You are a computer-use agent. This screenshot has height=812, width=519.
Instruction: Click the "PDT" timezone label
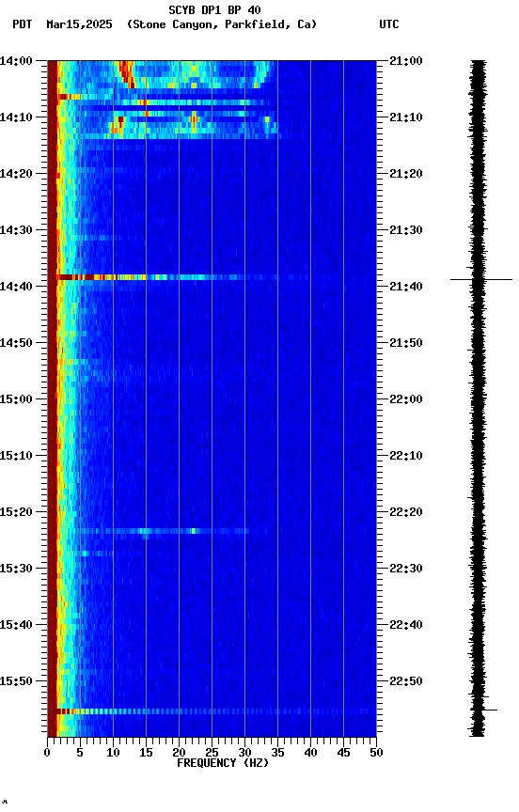pos(22,24)
